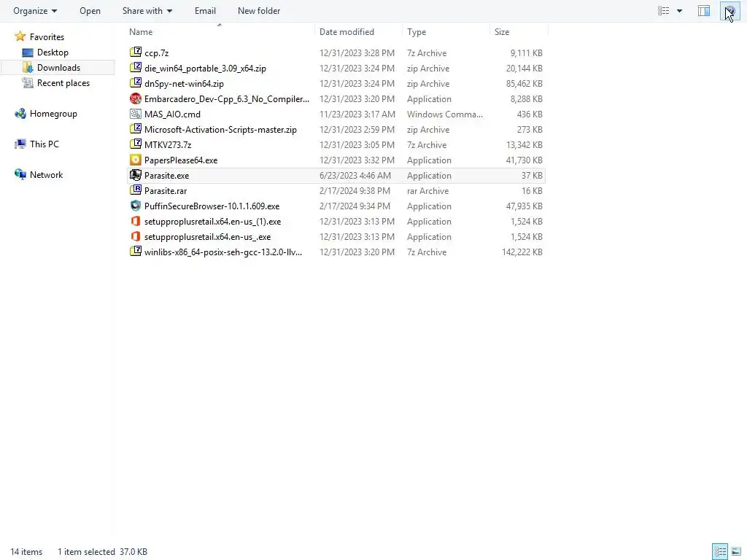Select file name setupproplusretail.x64.en-us_(1).exe
Image resolution: width=747 pixels, height=560 pixels.
tap(212, 222)
